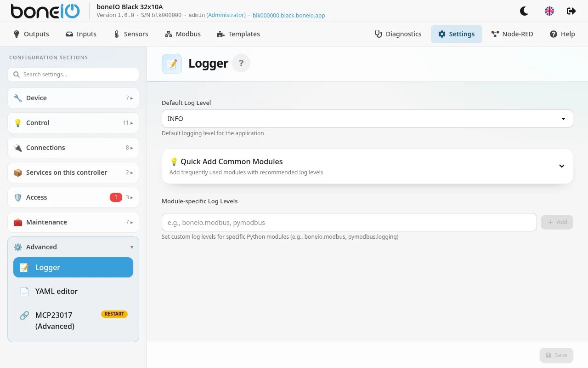Click the MCP23017 link icon

pyautogui.click(x=24, y=316)
